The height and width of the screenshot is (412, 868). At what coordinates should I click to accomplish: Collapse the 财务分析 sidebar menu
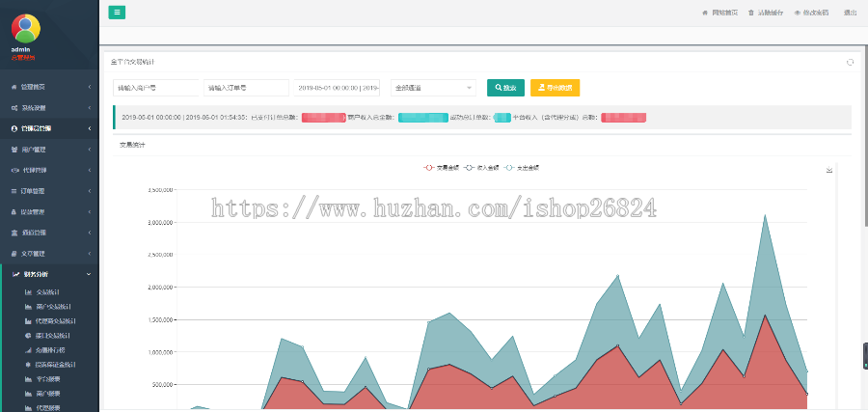click(x=49, y=274)
